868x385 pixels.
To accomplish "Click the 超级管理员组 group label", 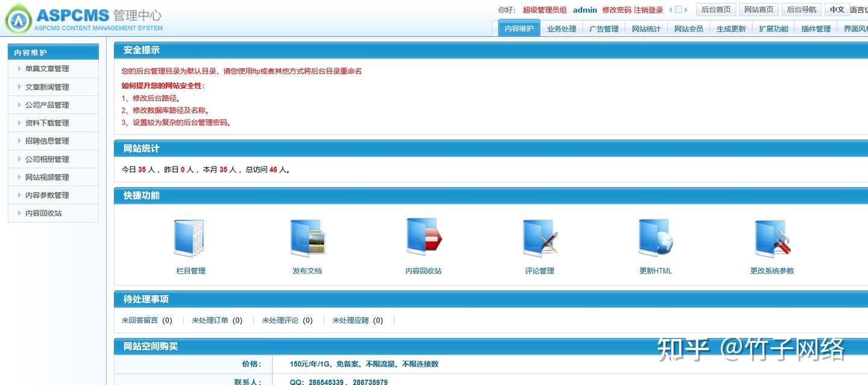I will [x=544, y=10].
